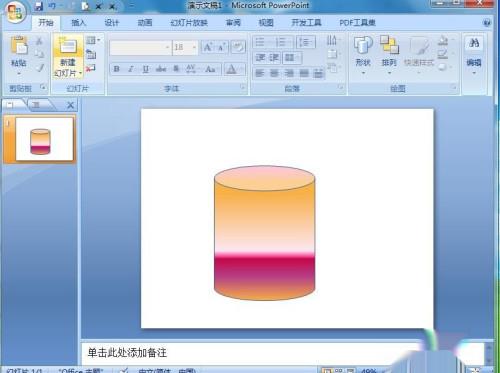Viewport: 500px width, 373px height.
Task: Click the Arrange (排列) icon
Action: (x=389, y=45)
